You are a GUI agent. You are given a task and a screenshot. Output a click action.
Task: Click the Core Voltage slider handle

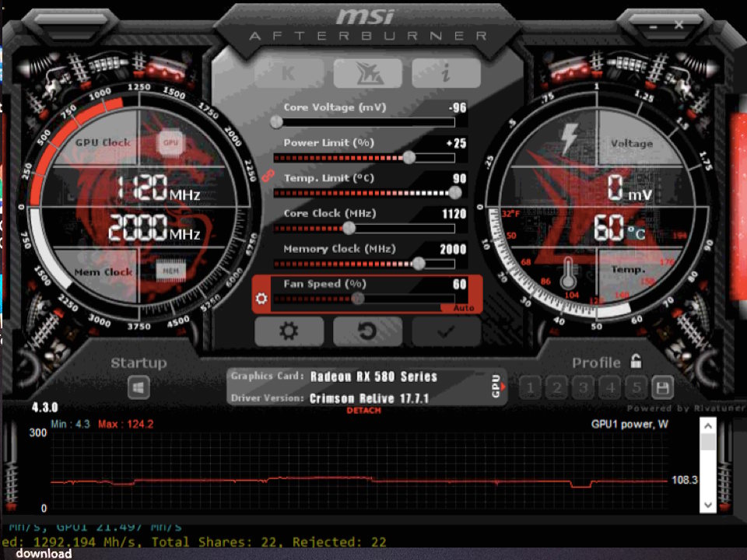[276, 122]
